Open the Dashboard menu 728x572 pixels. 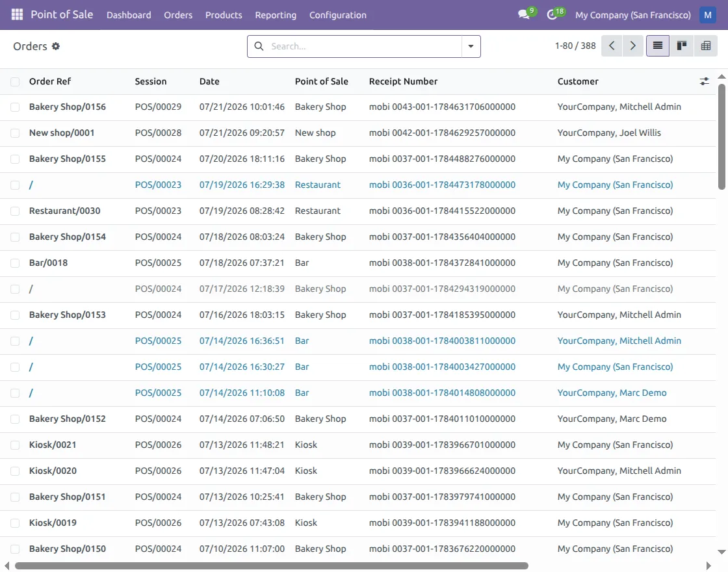coord(129,15)
